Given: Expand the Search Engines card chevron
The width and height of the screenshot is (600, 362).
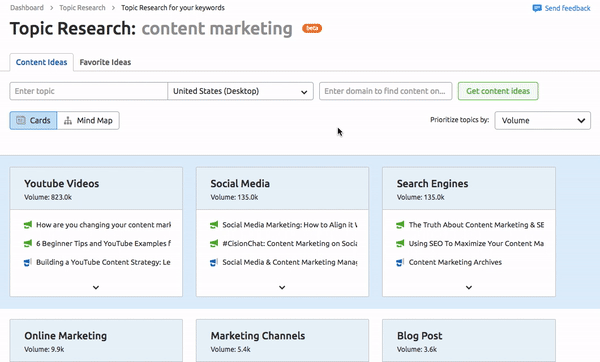Looking at the screenshot, I should pos(469,287).
